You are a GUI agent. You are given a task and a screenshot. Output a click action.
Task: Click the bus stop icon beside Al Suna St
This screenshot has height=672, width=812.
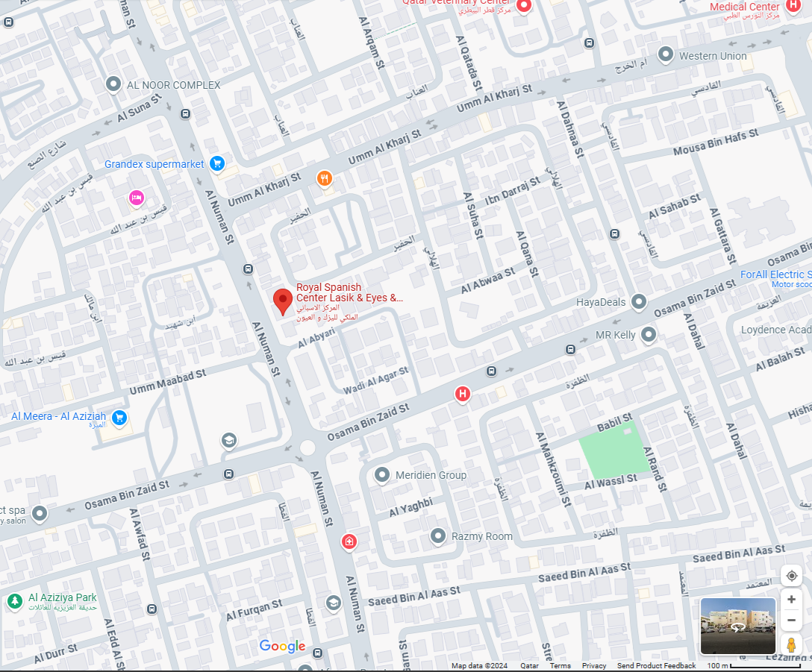[x=185, y=114]
